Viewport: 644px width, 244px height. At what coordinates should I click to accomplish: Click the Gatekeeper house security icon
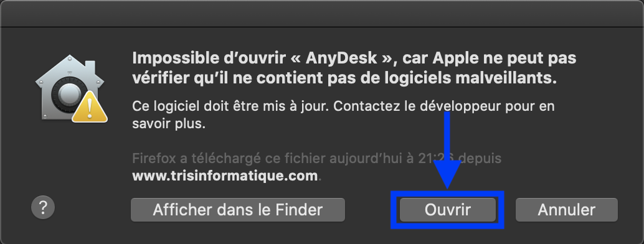click(70, 88)
